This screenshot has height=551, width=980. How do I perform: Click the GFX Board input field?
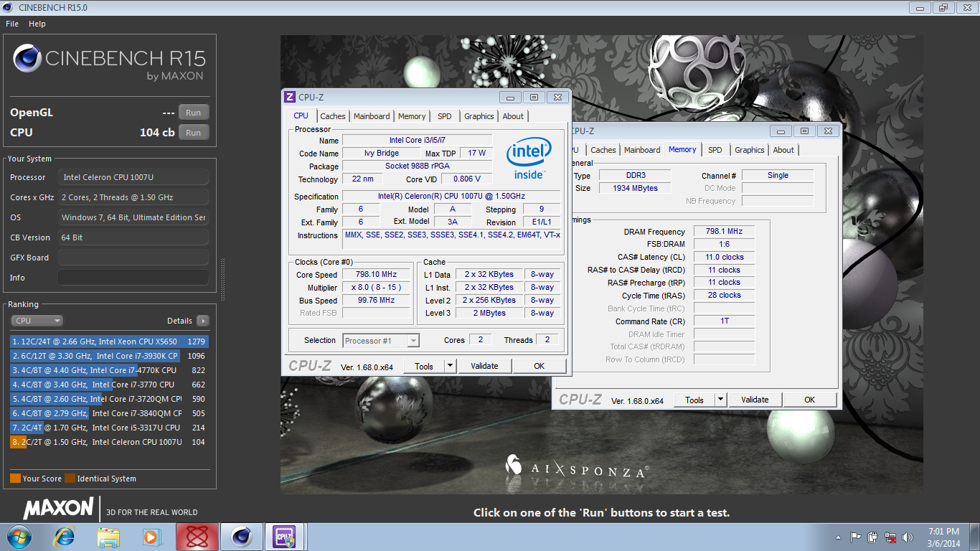click(133, 258)
